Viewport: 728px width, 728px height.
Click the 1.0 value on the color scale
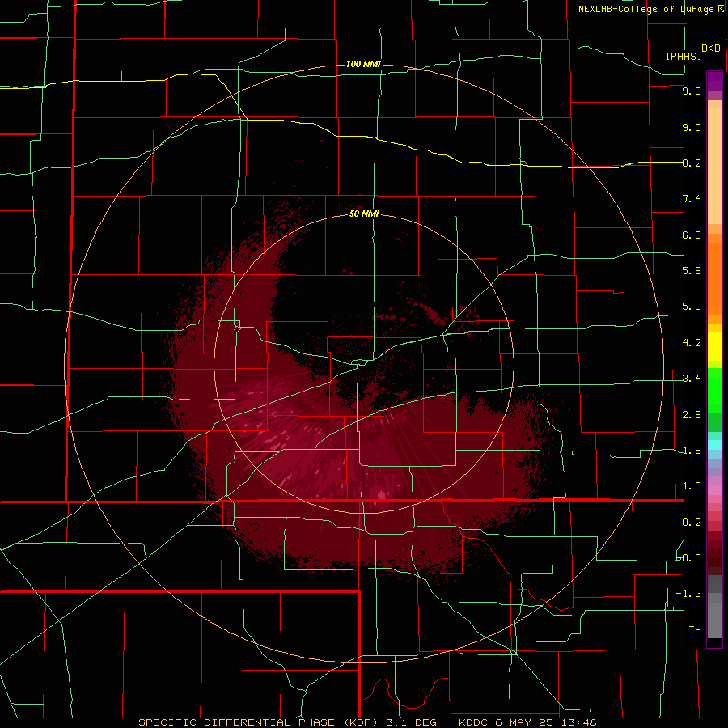pyautogui.click(x=692, y=486)
